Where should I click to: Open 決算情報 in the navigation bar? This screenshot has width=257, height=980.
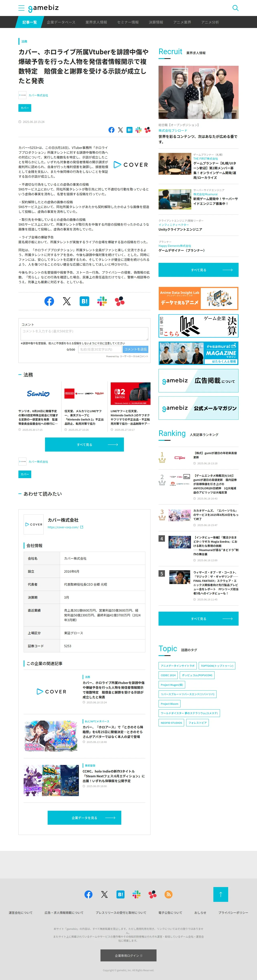pos(156,22)
